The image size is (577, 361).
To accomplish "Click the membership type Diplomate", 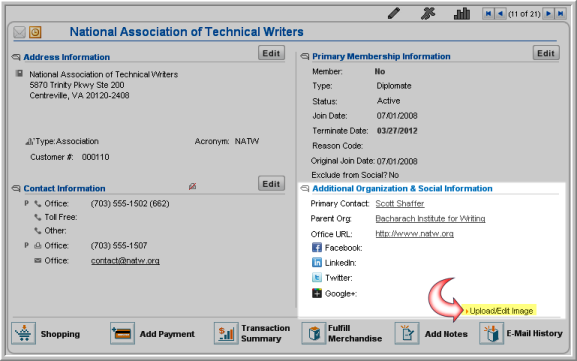I will click(394, 86).
